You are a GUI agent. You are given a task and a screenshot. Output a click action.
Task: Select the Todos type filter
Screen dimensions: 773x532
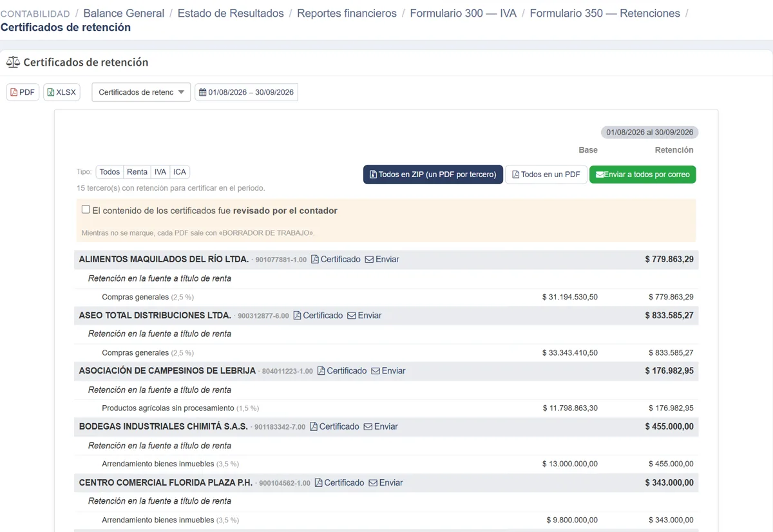[110, 172]
